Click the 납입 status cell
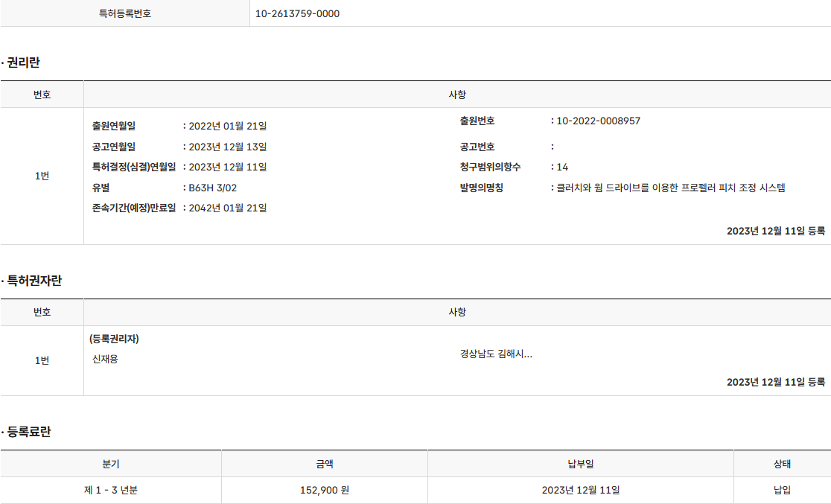Viewport: 831px width, 504px height. coord(782,490)
